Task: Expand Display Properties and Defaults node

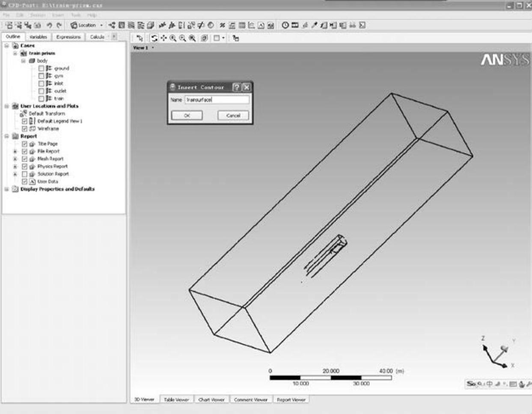Action: (x=7, y=189)
